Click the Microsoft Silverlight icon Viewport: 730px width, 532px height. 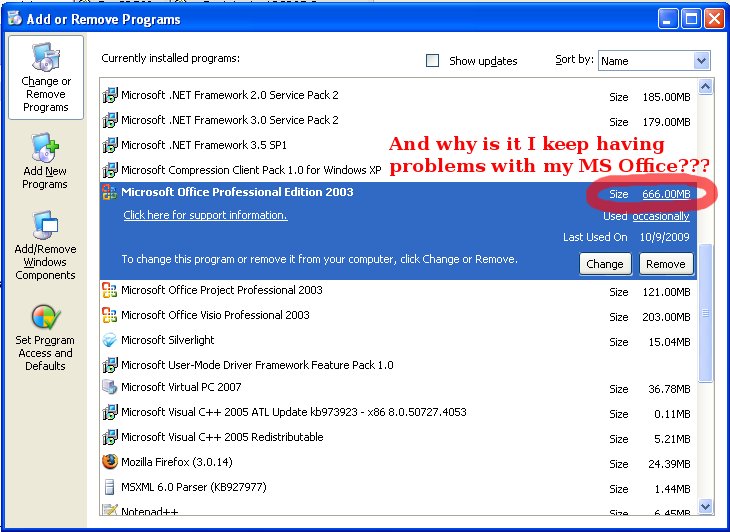tap(110, 340)
